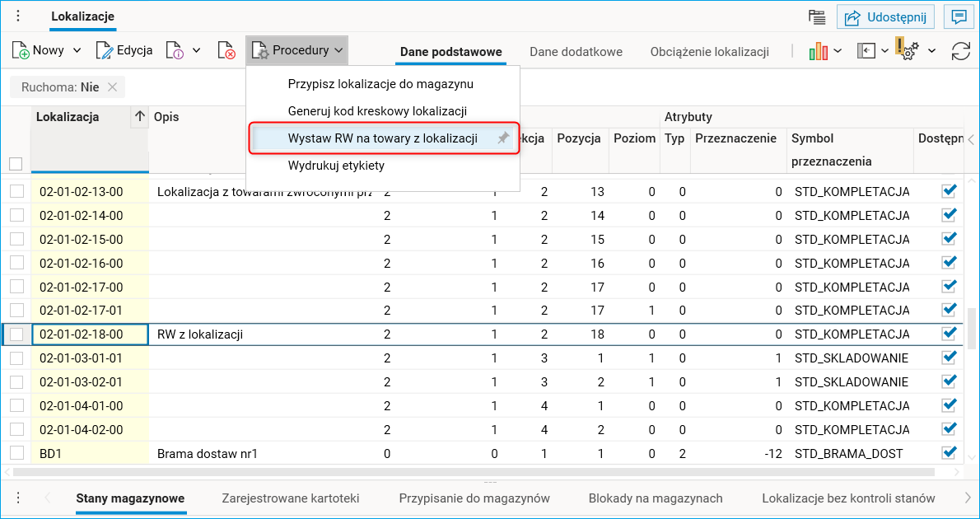Open the comments chat bubble icon

959,16
